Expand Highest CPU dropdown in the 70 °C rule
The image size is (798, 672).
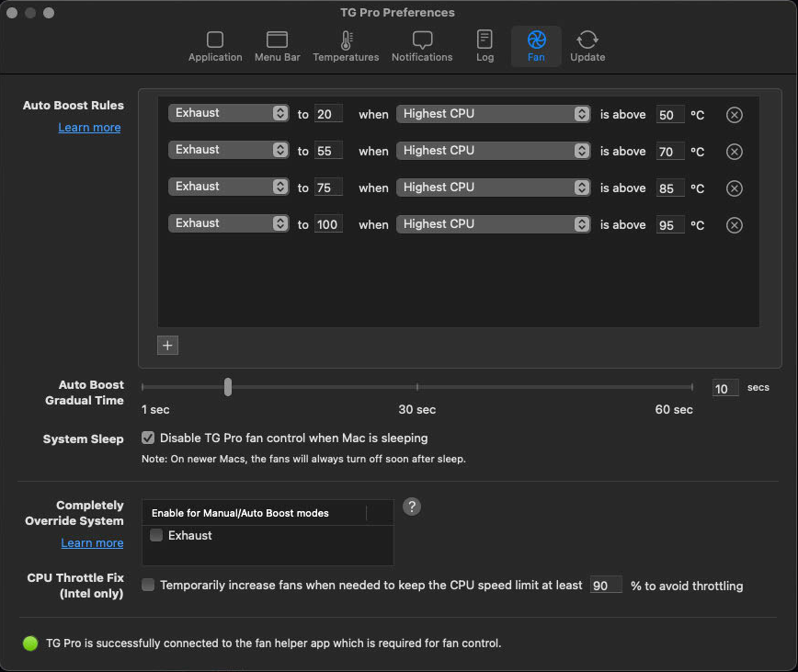(x=493, y=151)
